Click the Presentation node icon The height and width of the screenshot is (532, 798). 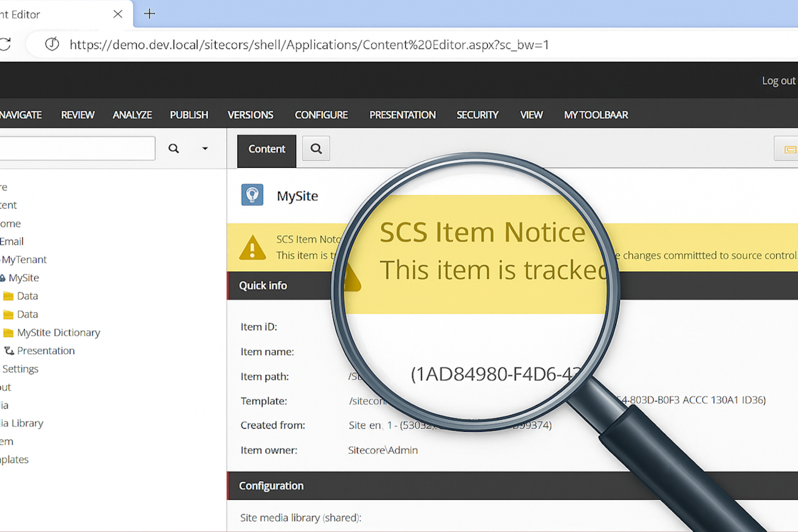[x=9, y=351]
